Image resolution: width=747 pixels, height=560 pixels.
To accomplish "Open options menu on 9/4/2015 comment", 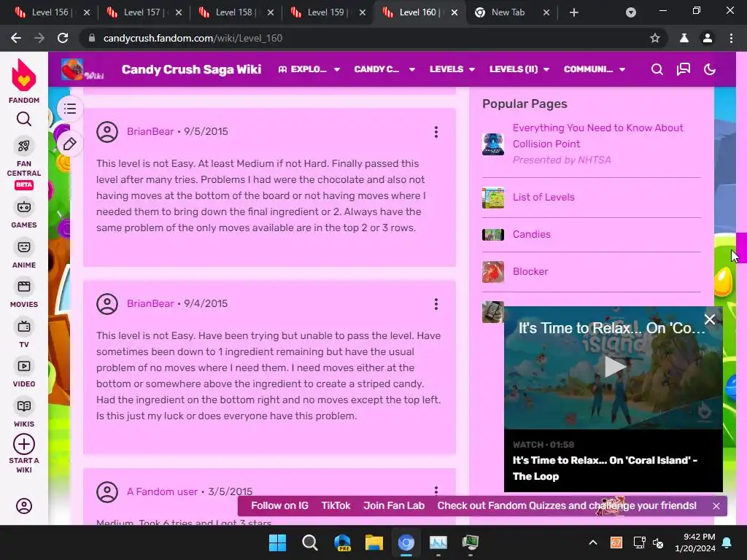I will coord(436,304).
